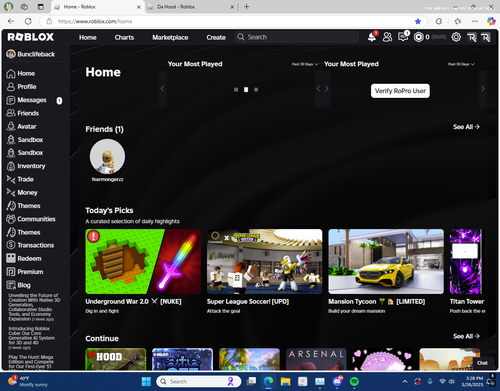Open clock and date in taskbar
Viewport: 500px width, 391px height.
472,381
